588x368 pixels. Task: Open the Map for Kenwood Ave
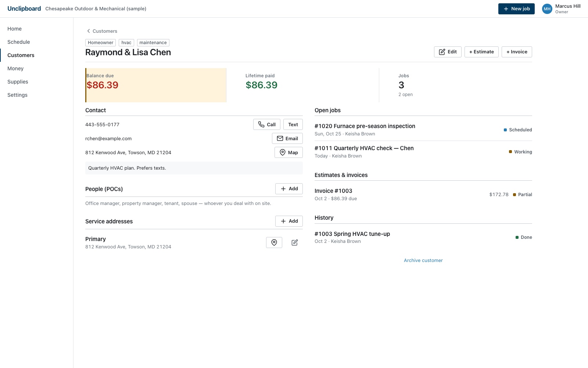pos(288,152)
